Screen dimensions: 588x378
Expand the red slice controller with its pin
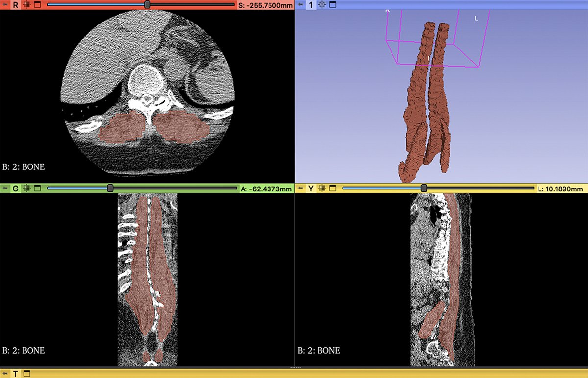pos(6,5)
